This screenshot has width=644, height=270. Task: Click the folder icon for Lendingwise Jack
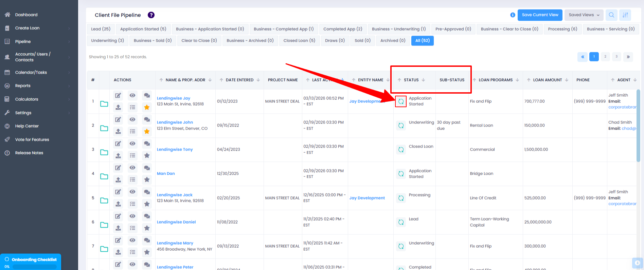click(104, 200)
